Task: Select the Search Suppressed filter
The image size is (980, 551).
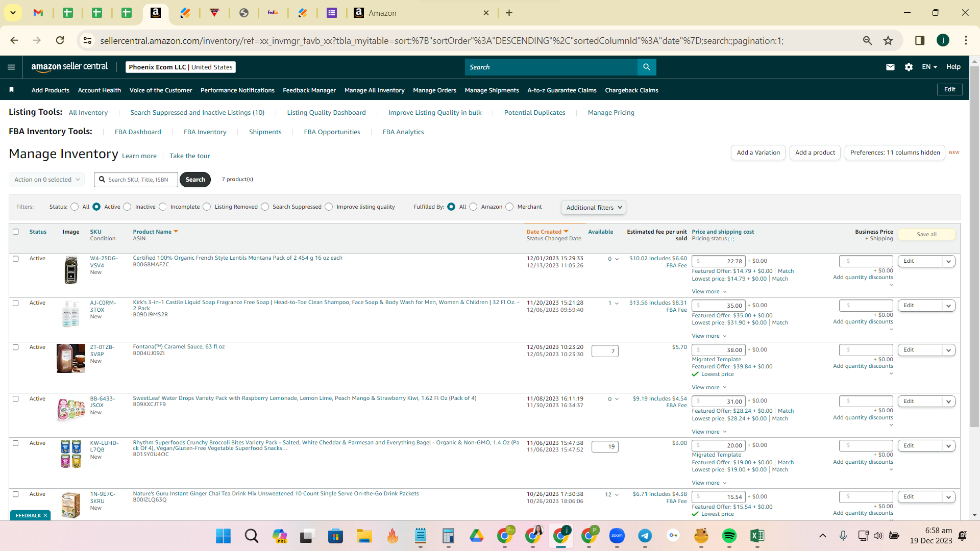Action: pos(265,207)
